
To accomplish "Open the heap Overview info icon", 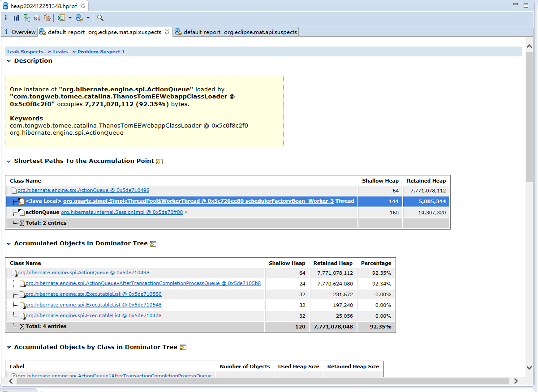I will point(6,18).
